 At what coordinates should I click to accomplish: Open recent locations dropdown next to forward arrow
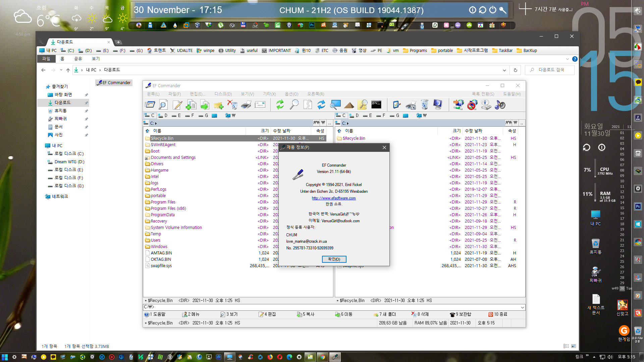61,70
